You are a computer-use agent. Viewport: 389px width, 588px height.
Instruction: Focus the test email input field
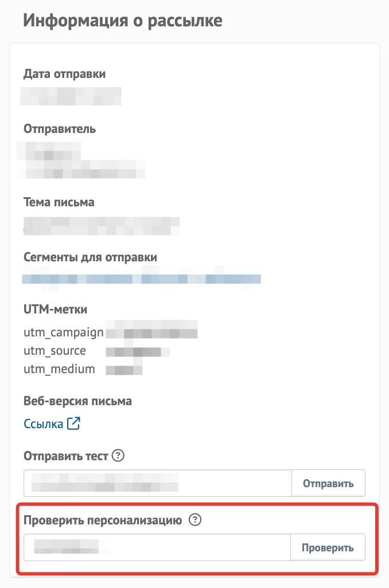tap(158, 483)
